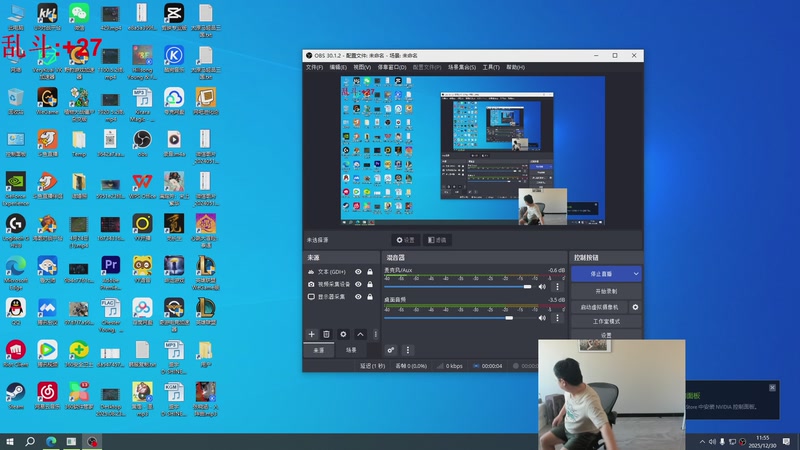Open source 滤镜 filters button in OBS
The image size is (800, 450).
[437, 240]
